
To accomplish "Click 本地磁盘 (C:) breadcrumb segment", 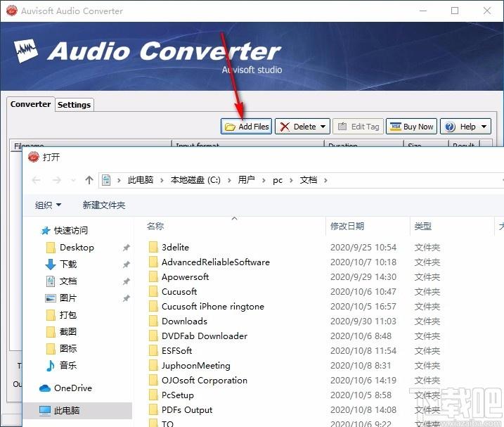I will click(195, 180).
